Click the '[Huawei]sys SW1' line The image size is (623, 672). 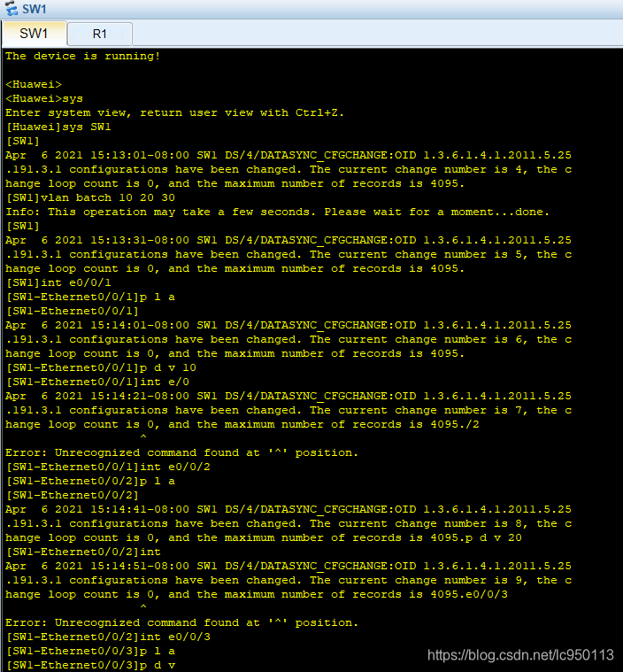(x=58, y=127)
